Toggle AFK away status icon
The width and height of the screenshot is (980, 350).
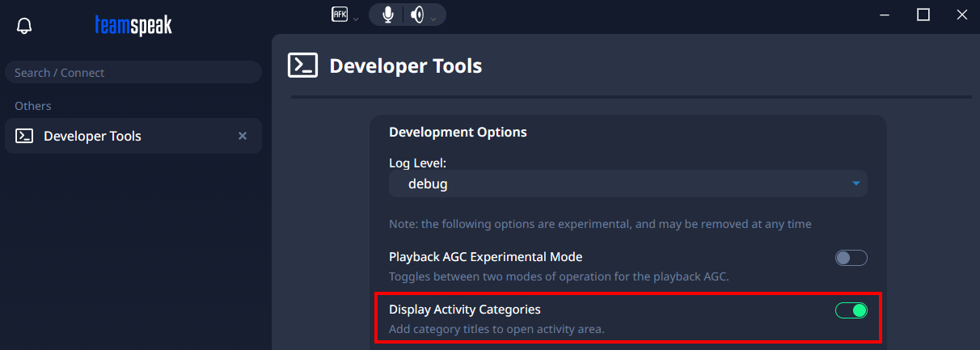pyautogui.click(x=340, y=14)
